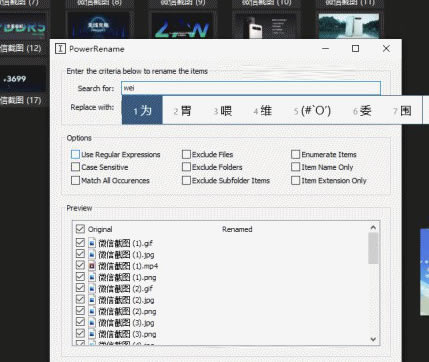This screenshot has width=429, height=362.
Task: Click the image icon for 微信截图 (3).png
Action: pos(92,334)
